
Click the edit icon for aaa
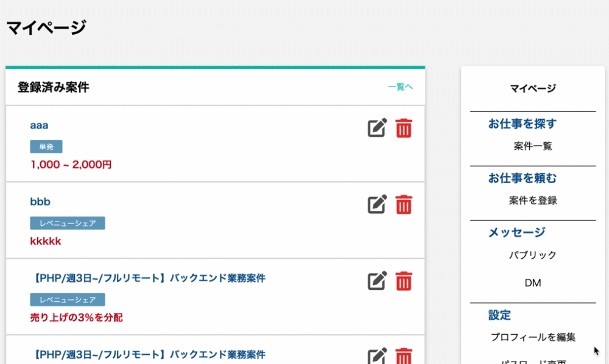point(377,128)
